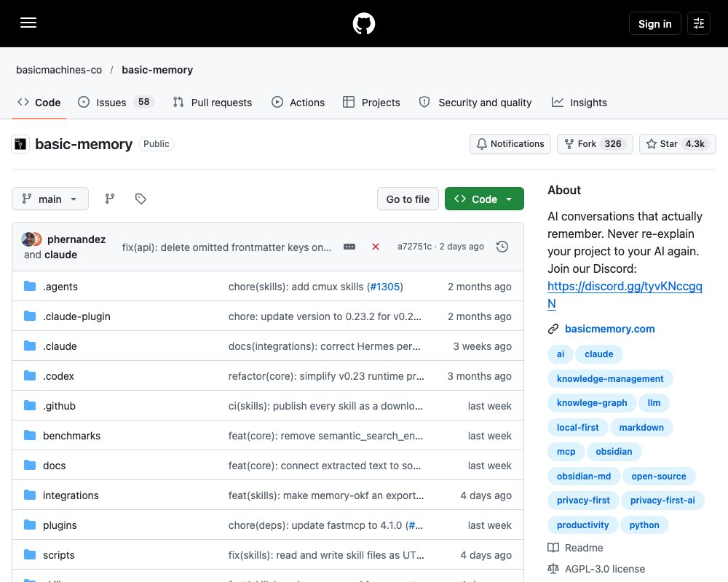Open the Readme link
The width and height of the screenshot is (728, 582).
point(575,548)
